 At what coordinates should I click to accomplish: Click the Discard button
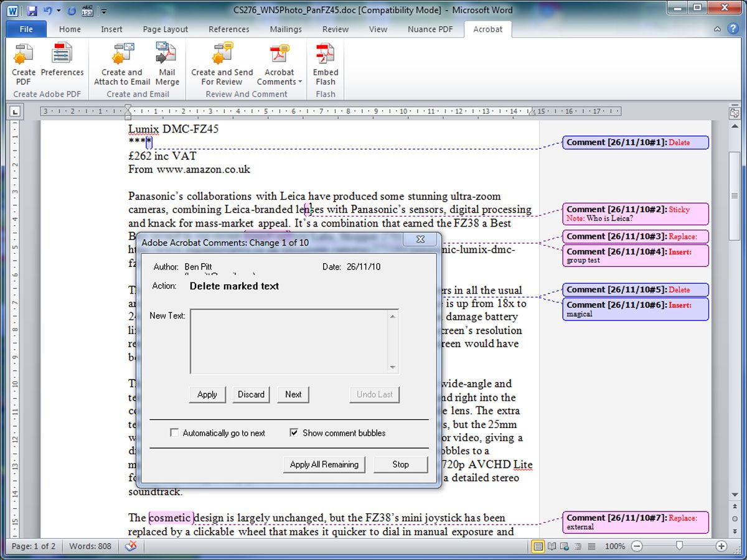(251, 394)
